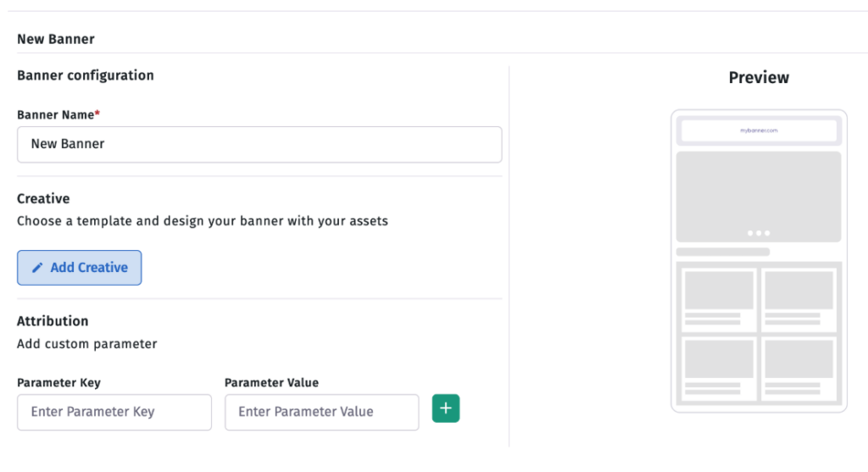Click the green plus add-parameter icon
Image resolution: width=868 pixels, height=472 pixels.
[x=446, y=408]
